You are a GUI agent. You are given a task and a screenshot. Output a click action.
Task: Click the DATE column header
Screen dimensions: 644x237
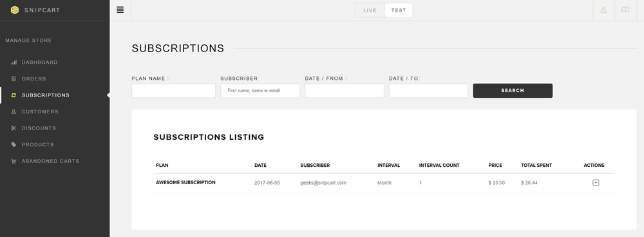260,165
